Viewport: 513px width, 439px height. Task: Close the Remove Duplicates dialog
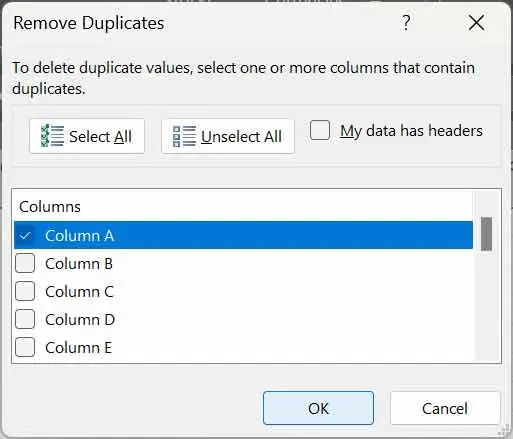coord(476,23)
